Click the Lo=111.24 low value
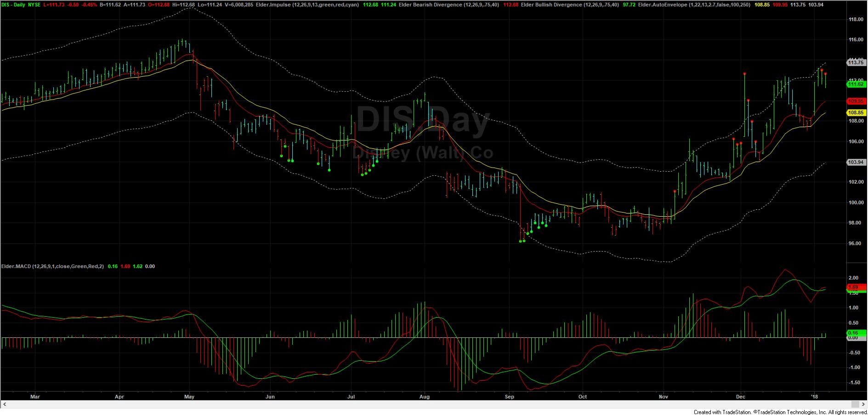The height and width of the screenshot is (415, 868). tap(210, 5)
